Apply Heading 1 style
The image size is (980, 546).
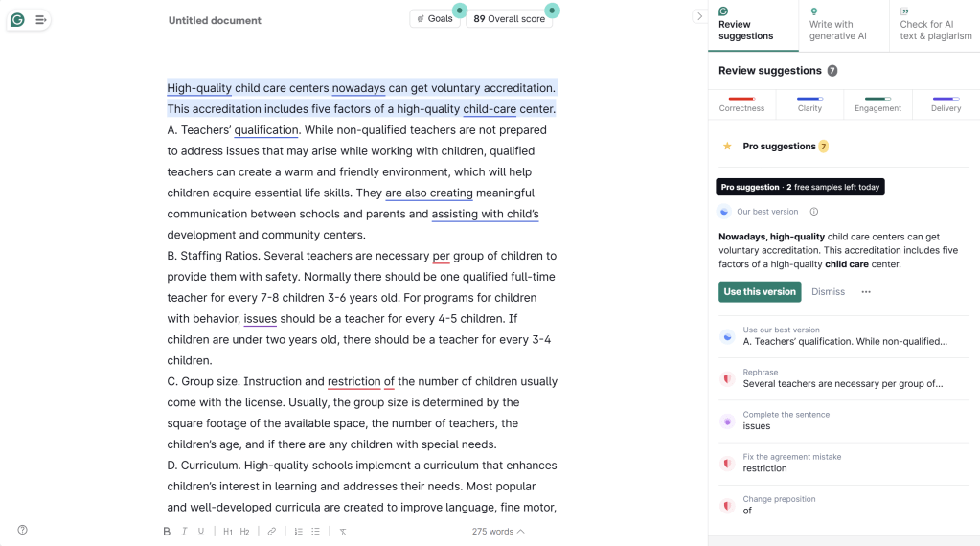pyautogui.click(x=228, y=532)
